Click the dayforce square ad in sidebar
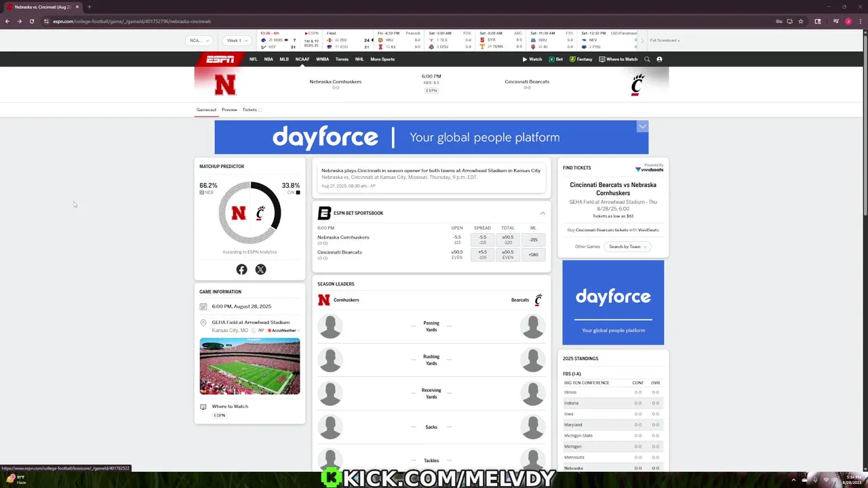Image resolution: width=868 pixels, height=488 pixels. (613, 302)
